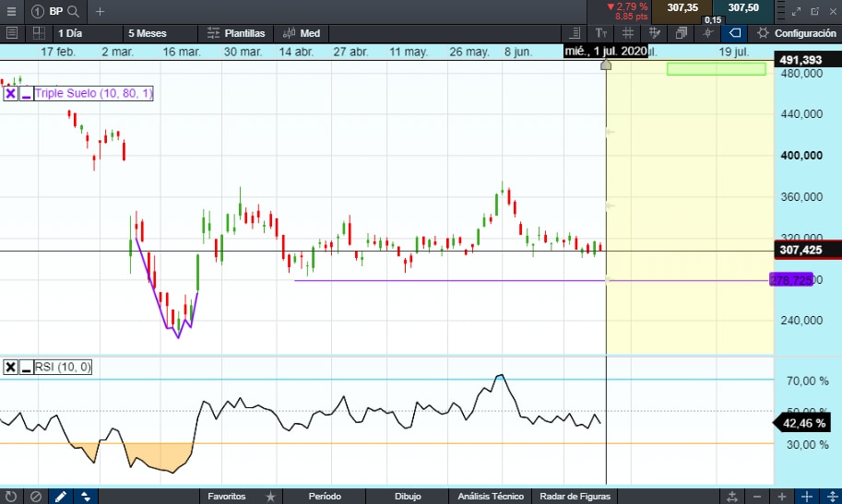Click the RSI value label 42,46 %
Viewport: 842px width, 504px height.
coord(802,423)
